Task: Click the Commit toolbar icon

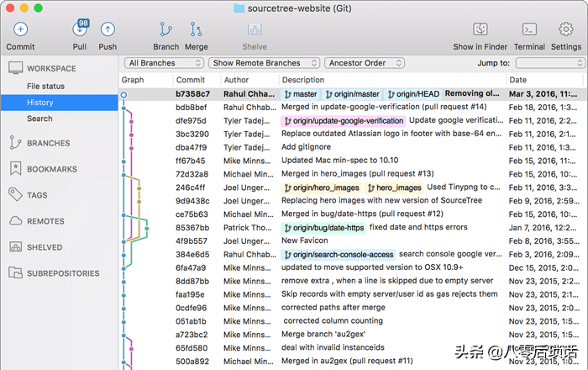Action: tap(21, 29)
